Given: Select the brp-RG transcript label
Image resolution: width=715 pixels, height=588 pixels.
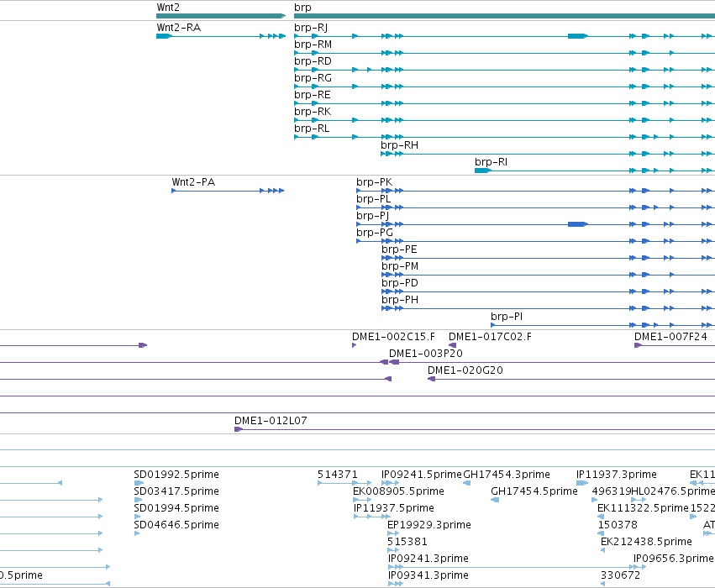Looking at the screenshot, I should [x=313, y=78].
